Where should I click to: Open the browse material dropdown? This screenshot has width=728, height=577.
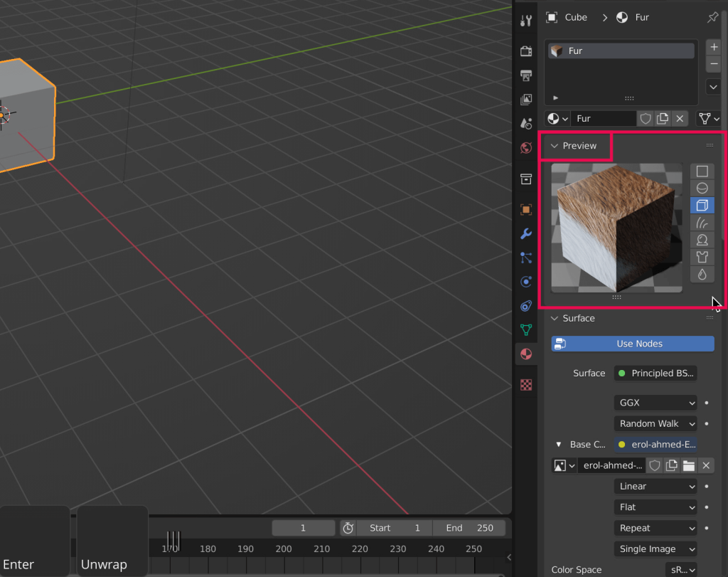(557, 119)
